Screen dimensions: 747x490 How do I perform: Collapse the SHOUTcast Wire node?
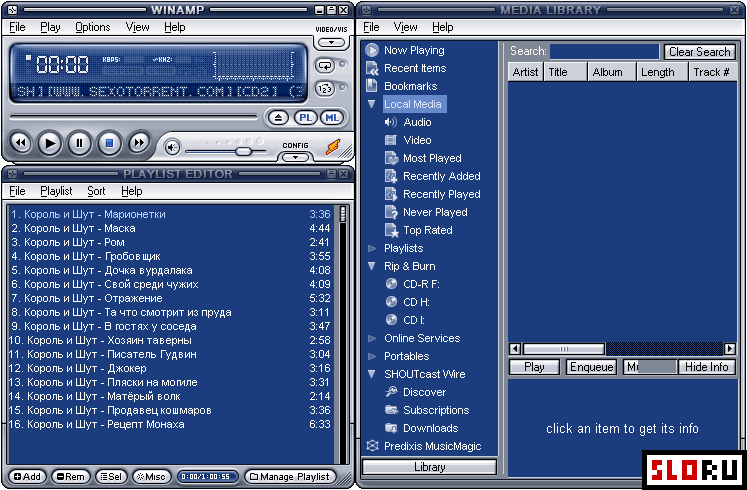click(x=372, y=374)
